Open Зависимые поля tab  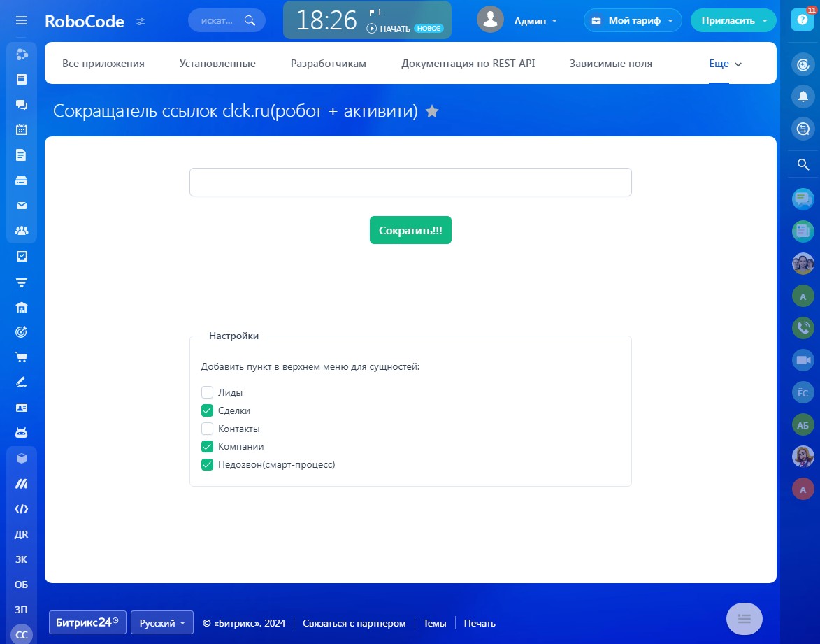pos(611,64)
